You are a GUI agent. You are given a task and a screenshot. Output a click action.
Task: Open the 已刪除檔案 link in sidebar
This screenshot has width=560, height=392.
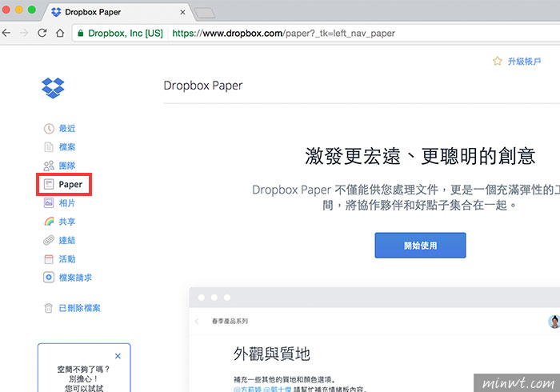pos(80,308)
